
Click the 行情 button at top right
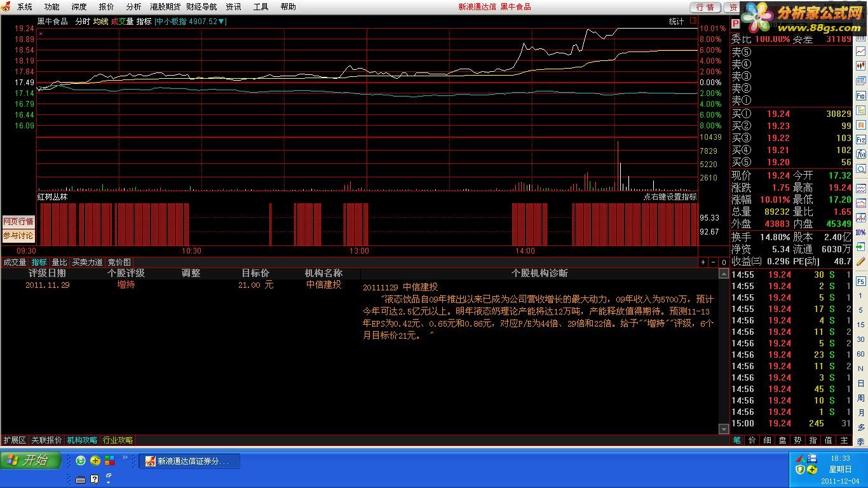click(x=705, y=7)
